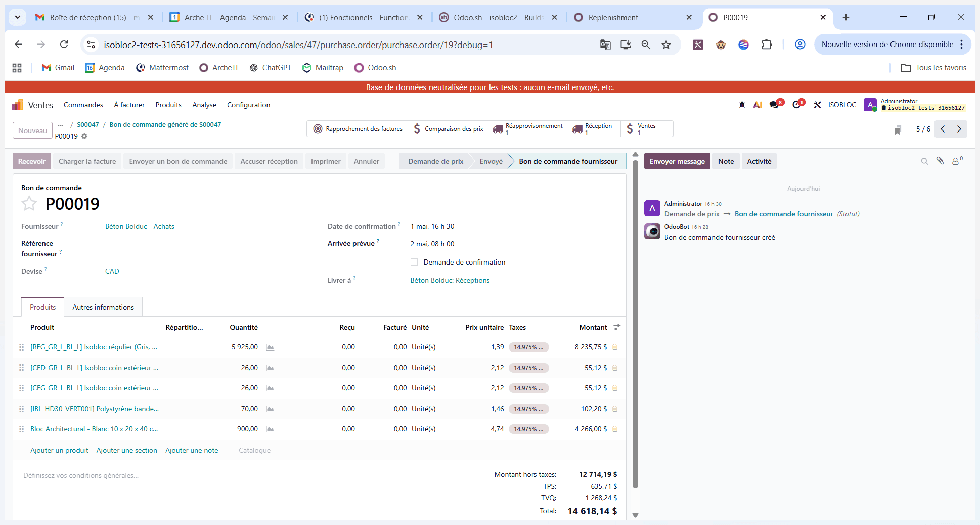The width and height of the screenshot is (980, 525).
Task: Delete the REG_GR_L_BL_L Isobloc régulier line
Action: click(x=615, y=347)
